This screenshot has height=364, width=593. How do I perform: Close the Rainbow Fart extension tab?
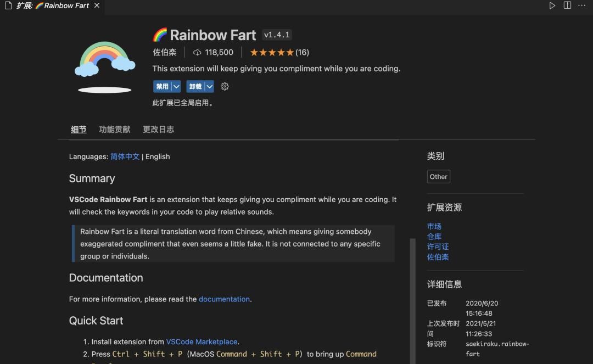97,5
